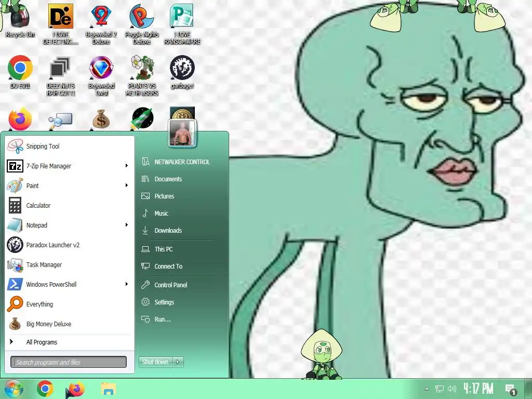Expand the 7-Zip File Manager submenu arrow
Viewport: 532px width, 399px height.
pyautogui.click(x=127, y=166)
